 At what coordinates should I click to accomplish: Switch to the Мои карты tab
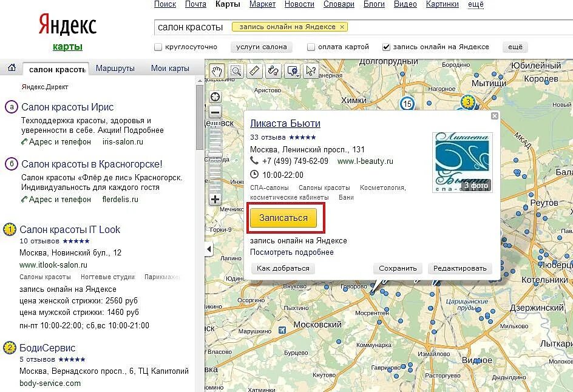pyautogui.click(x=170, y=69)
